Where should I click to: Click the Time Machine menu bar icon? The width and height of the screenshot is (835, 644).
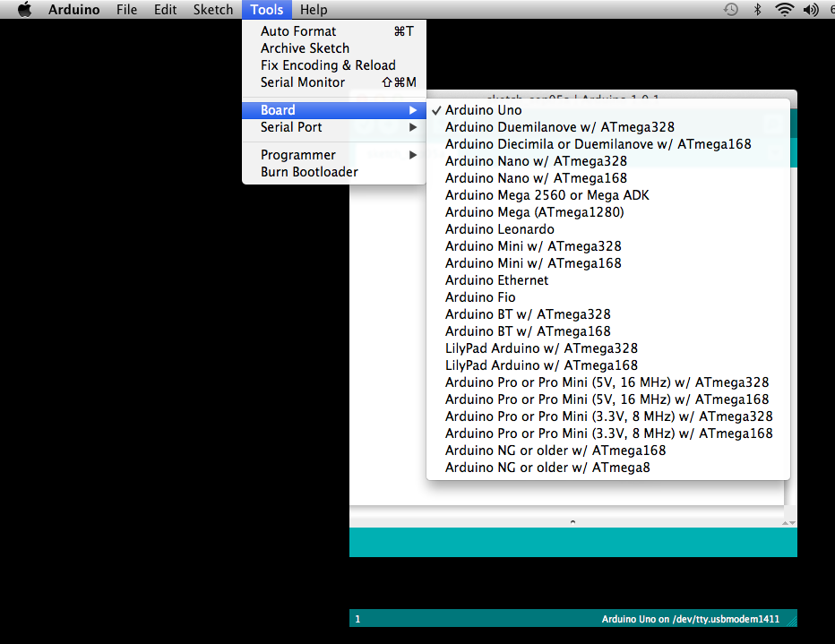tap(731, 9)
